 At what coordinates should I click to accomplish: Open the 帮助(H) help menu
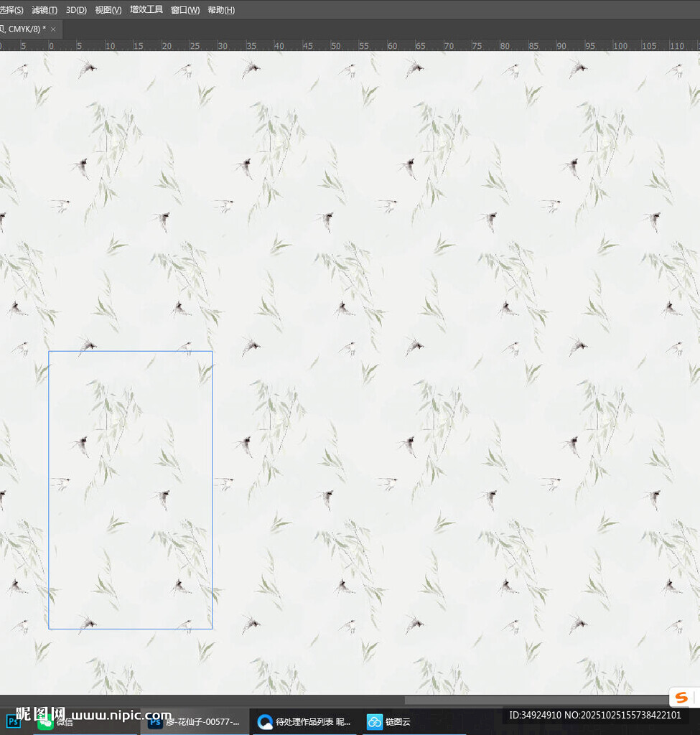click(x=221, y=10)
